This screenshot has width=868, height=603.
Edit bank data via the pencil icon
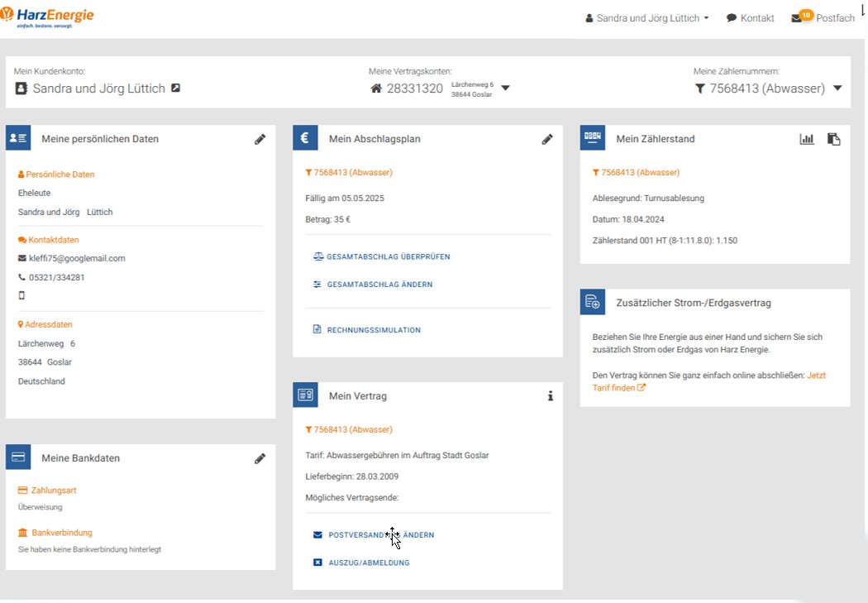pyautogui.click(x=260, y=458)
